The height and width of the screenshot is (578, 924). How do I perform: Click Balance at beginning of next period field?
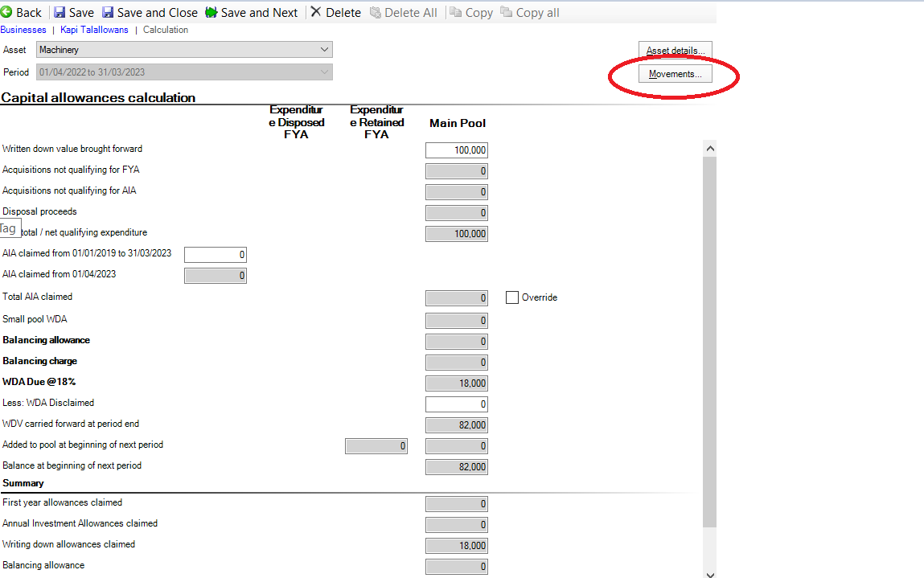(x=457, y=466)
